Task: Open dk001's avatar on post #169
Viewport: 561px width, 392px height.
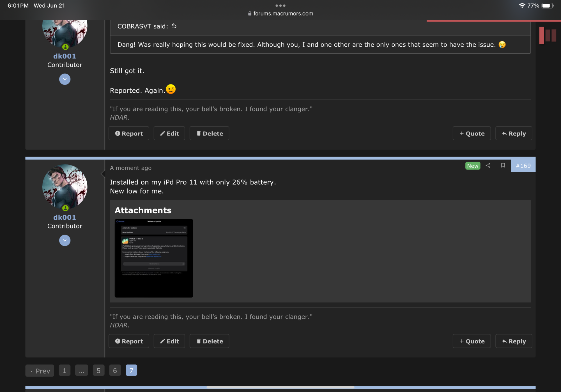Action: [65, 187]
